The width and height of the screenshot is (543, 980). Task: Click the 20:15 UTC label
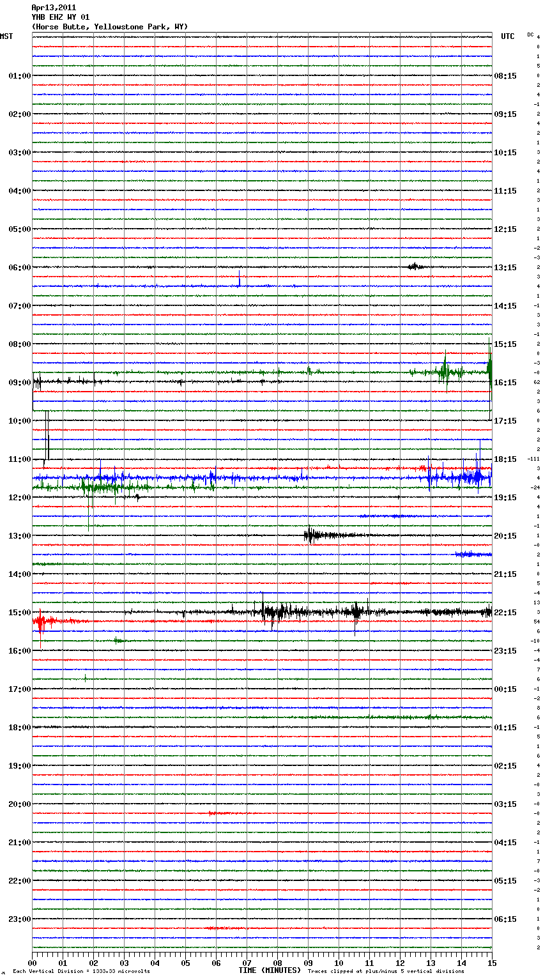(505, 536)
